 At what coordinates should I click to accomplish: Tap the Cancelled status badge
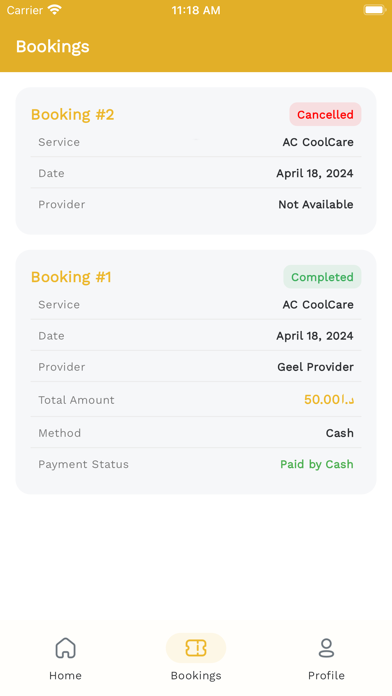click(x=325, y=115)
